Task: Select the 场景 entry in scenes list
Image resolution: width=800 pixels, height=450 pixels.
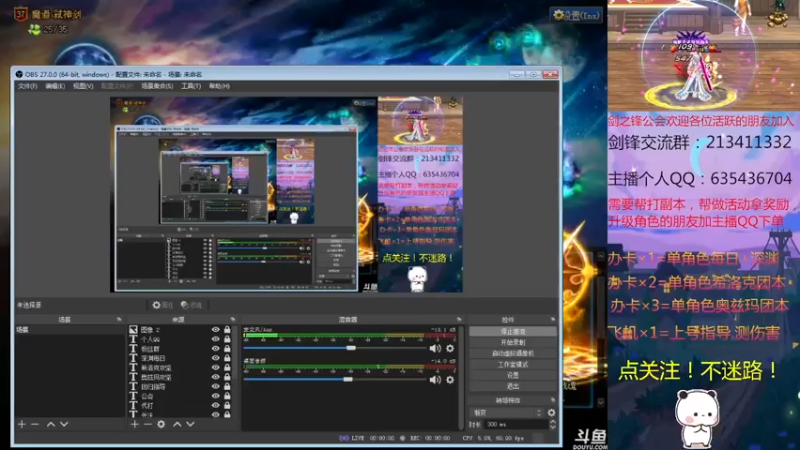Action: 69,330
